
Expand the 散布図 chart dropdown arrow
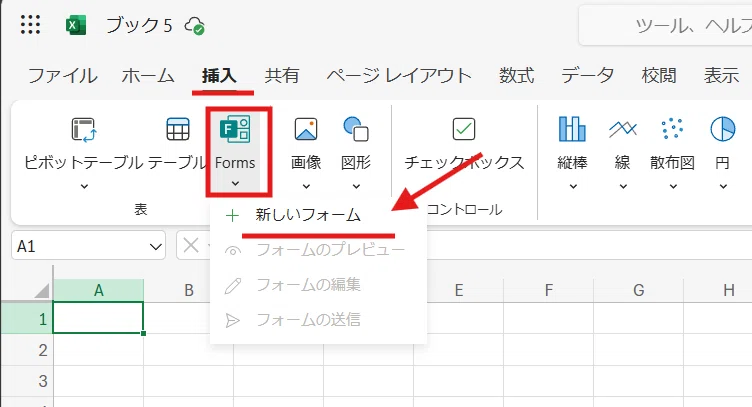pos(673,186)
